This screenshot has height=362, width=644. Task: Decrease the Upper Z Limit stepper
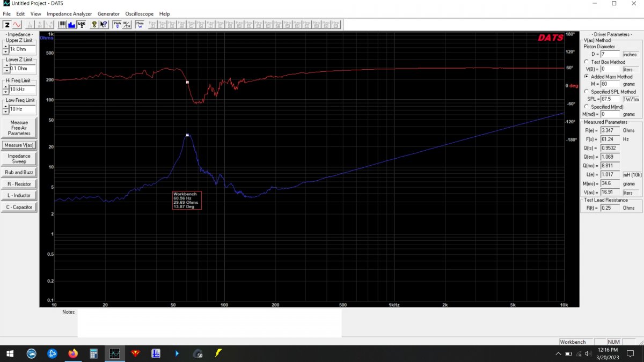(x=6, y=51)
